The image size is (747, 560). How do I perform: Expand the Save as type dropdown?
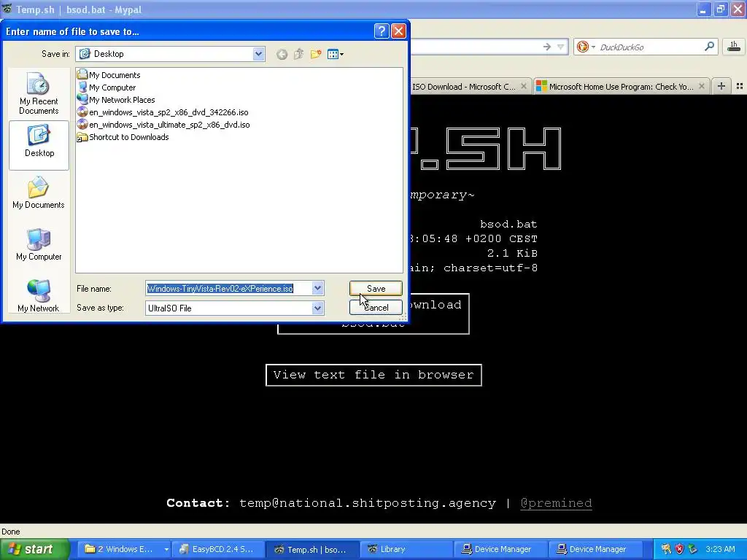[318, 308]
